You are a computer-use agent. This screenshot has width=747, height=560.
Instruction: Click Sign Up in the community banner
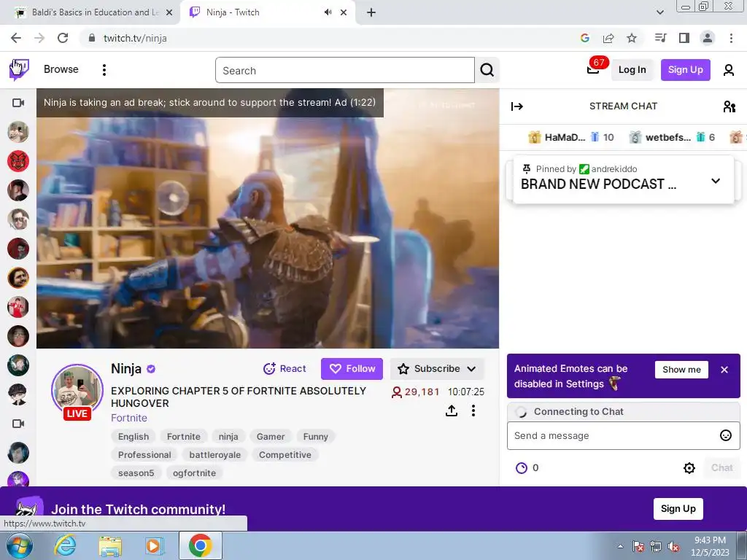(678, 509)
